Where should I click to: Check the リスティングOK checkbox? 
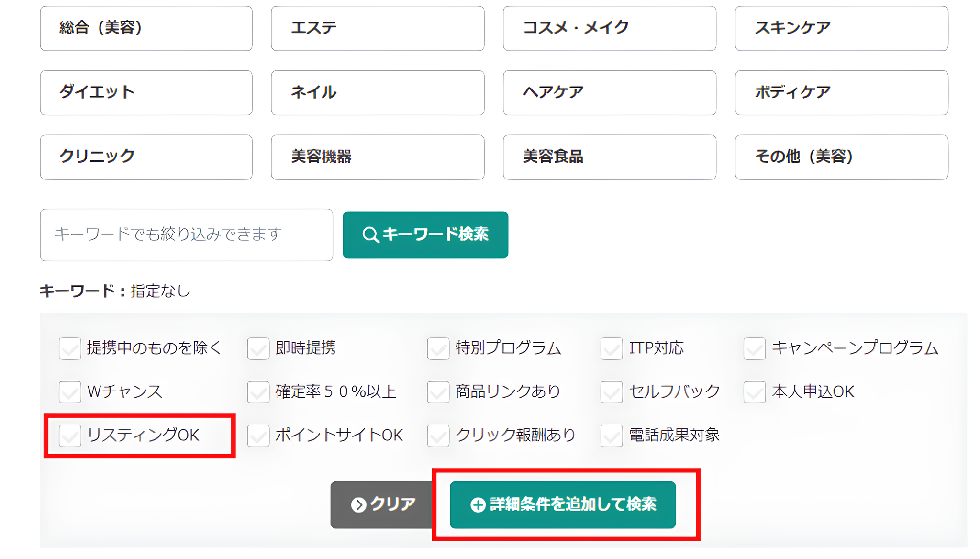[x=70, y=436]
